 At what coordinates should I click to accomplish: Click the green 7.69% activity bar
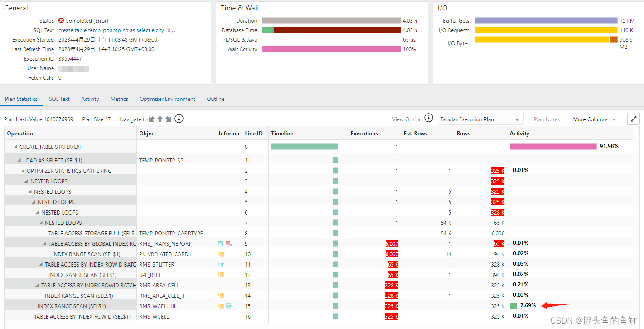[x=513, y=306]
